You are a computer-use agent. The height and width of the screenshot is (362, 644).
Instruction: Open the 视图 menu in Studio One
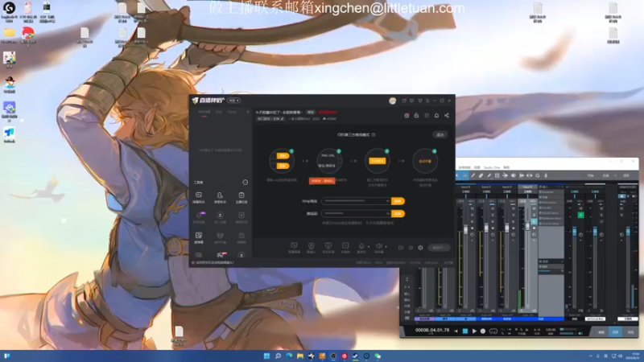(477, 167)
